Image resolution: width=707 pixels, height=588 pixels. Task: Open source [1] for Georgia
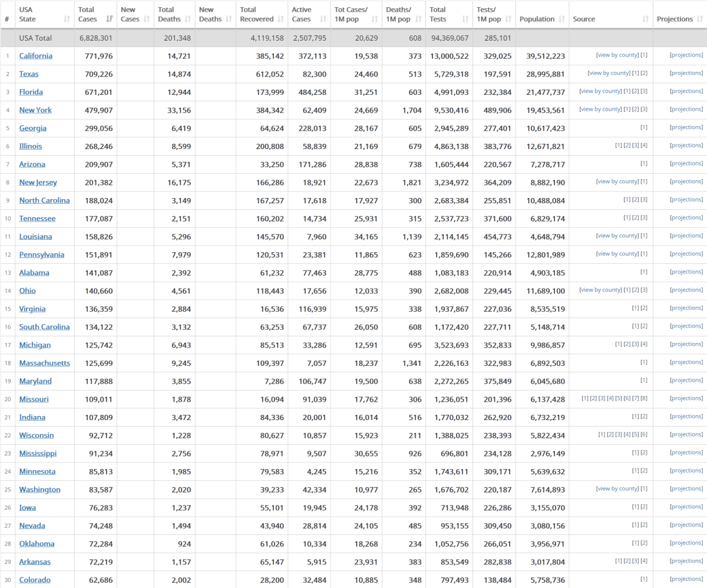(645, 127)
